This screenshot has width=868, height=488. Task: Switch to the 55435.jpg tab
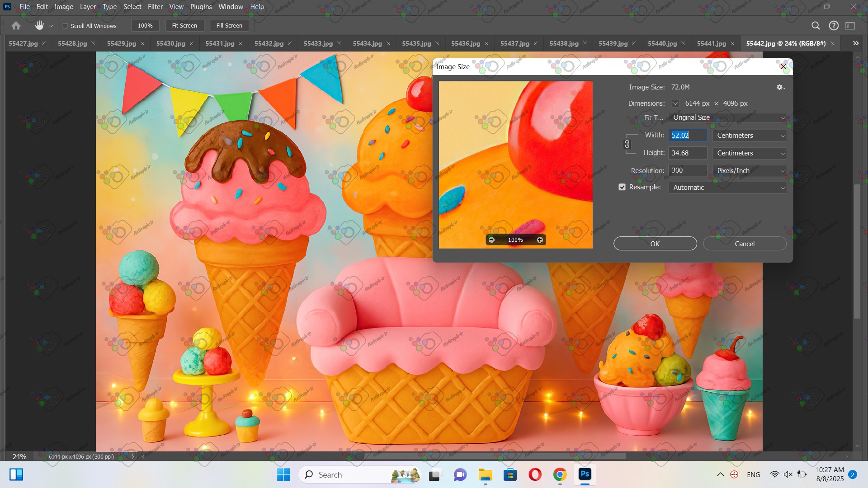[x=416, y=43]
